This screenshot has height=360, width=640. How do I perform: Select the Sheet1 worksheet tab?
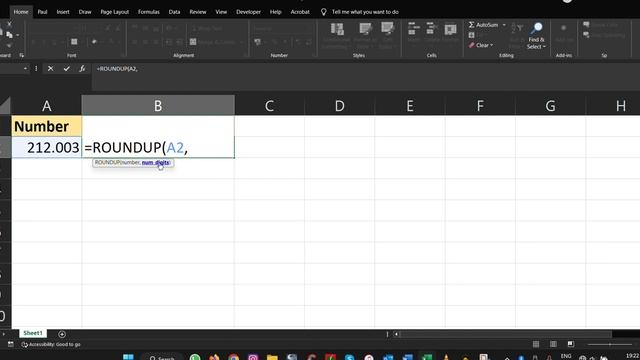click(x=33, y=333)
